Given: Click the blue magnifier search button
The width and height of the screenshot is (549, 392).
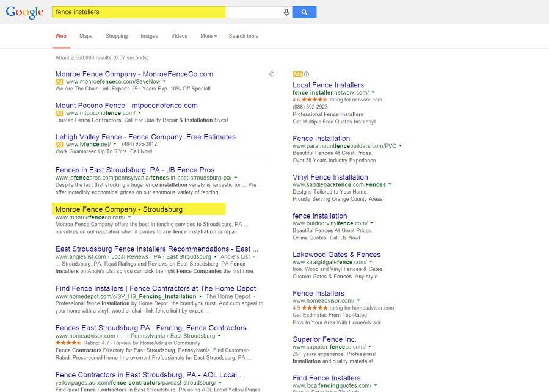Looking at the screenshot, I should [304, 12].
